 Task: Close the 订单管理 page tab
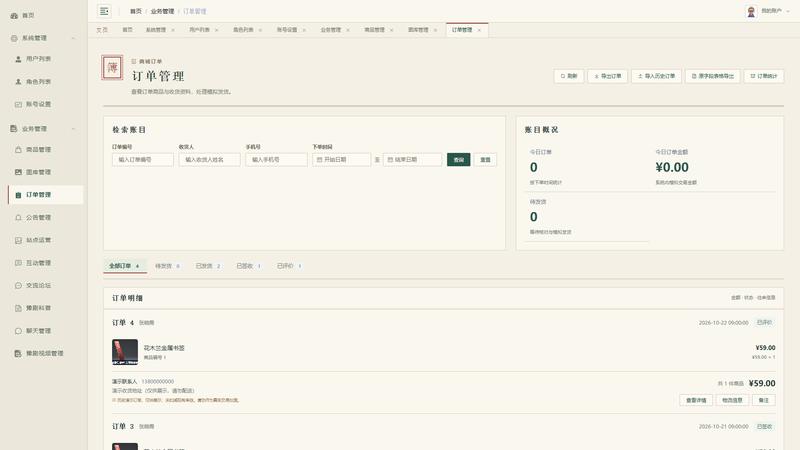pyautogui.click(x=479, y=31)
